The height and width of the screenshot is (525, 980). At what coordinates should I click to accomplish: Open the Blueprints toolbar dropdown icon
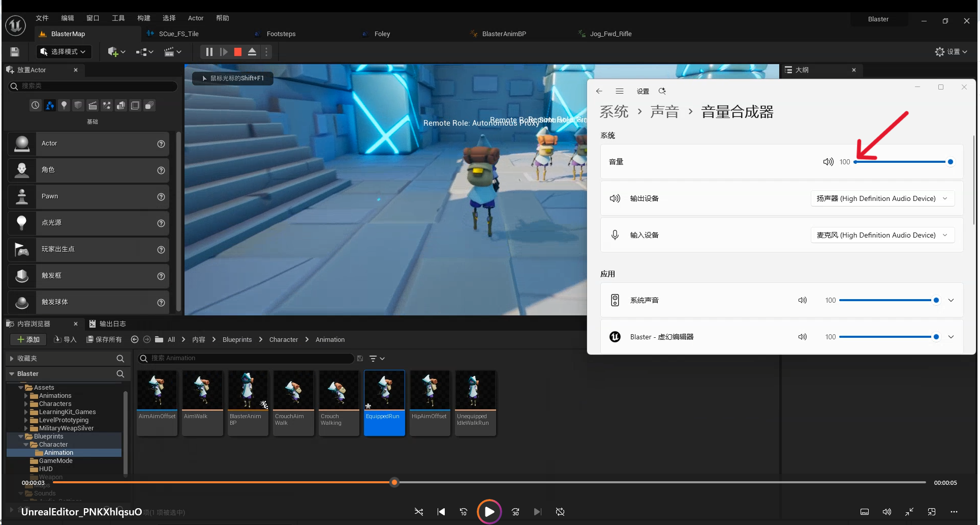(x=144, y=52)
